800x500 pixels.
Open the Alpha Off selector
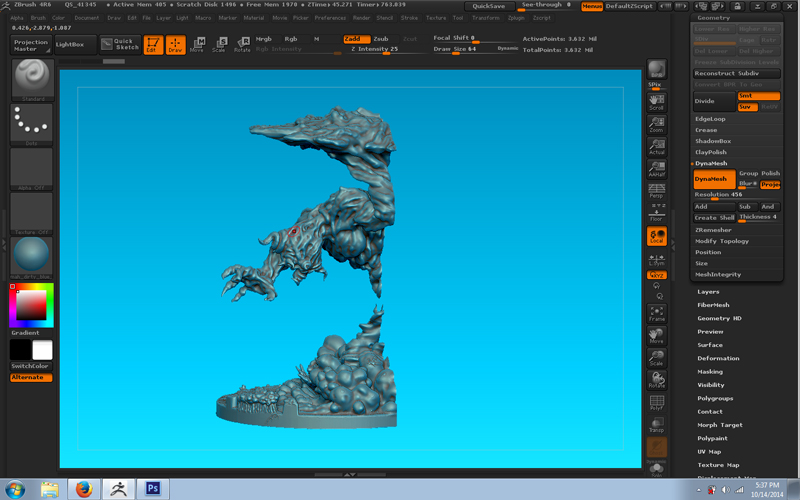click(x=32, y=169)
